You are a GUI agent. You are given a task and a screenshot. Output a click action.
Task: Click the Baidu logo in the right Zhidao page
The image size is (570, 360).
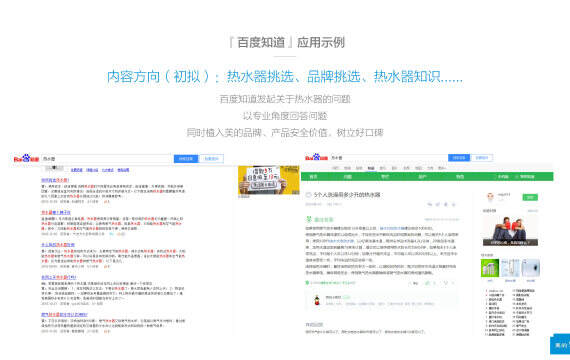[x=316, y=157]
